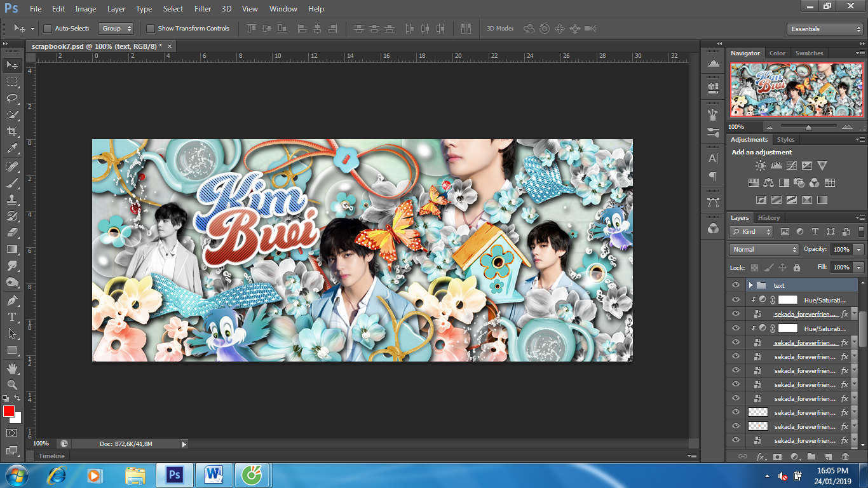Select the Horizontal Type tool
The height and width of the screenshot is (488, 868).
[x=12, y=316]
